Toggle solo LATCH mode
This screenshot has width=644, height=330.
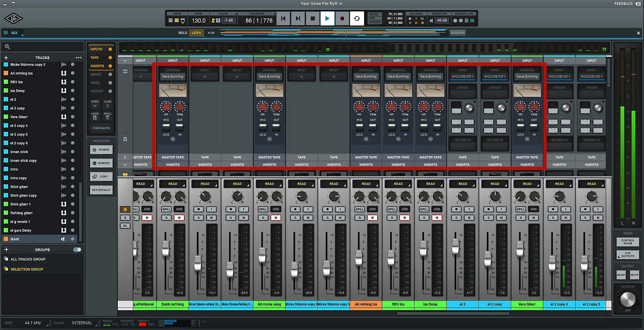[x=196, y=33]
